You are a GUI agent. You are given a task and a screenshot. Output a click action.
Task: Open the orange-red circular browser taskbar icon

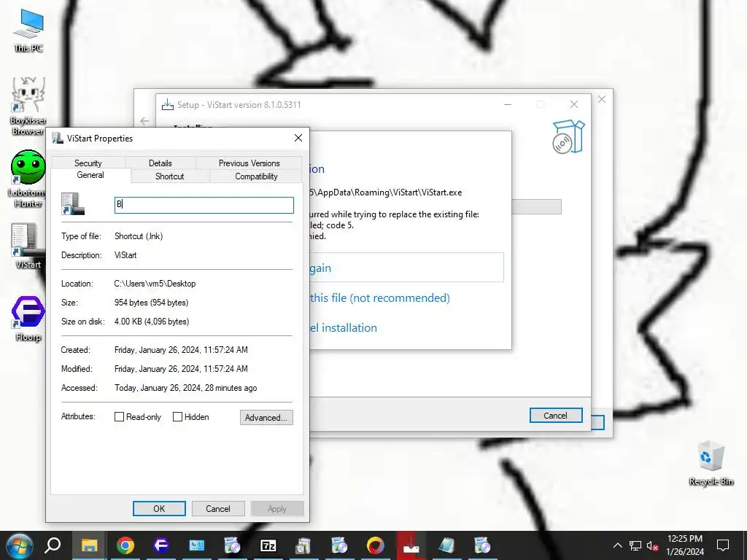coord(376,545)
